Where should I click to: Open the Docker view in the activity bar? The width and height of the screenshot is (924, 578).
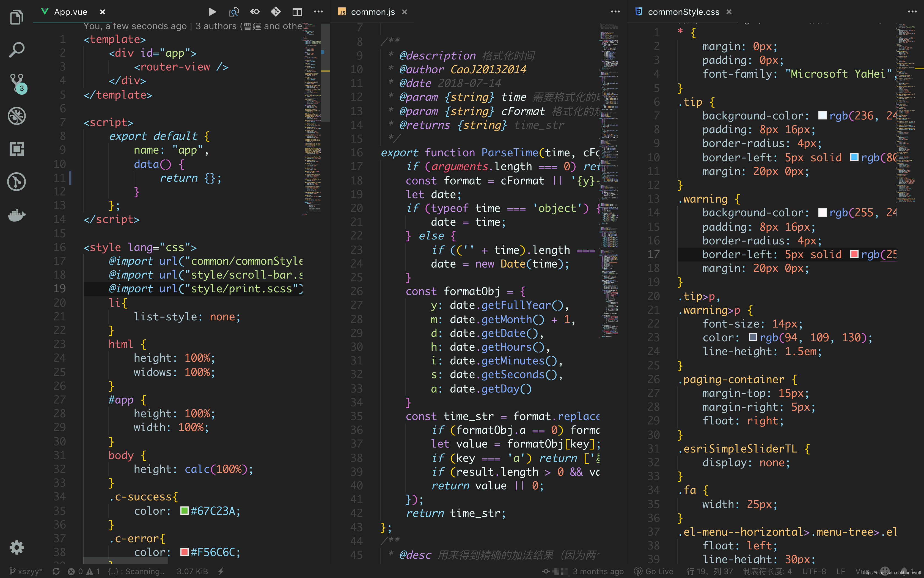click(x=17, y=215)
